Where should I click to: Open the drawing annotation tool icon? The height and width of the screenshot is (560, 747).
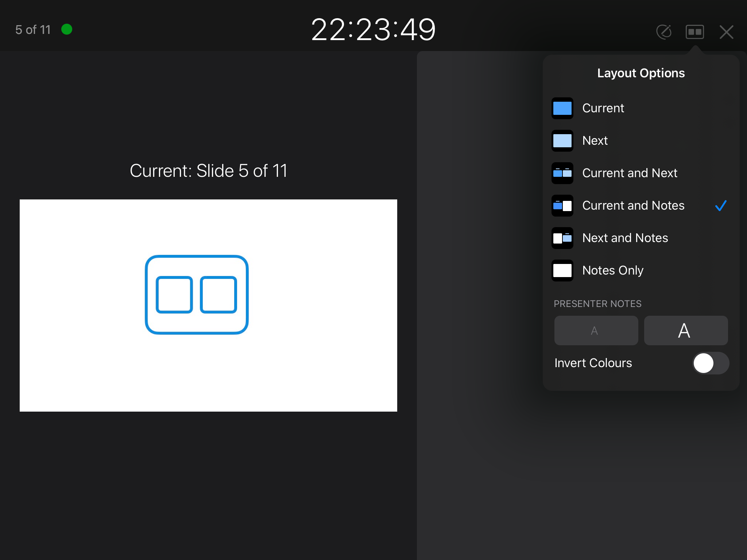pyautogui.click(x=663, y=32)
